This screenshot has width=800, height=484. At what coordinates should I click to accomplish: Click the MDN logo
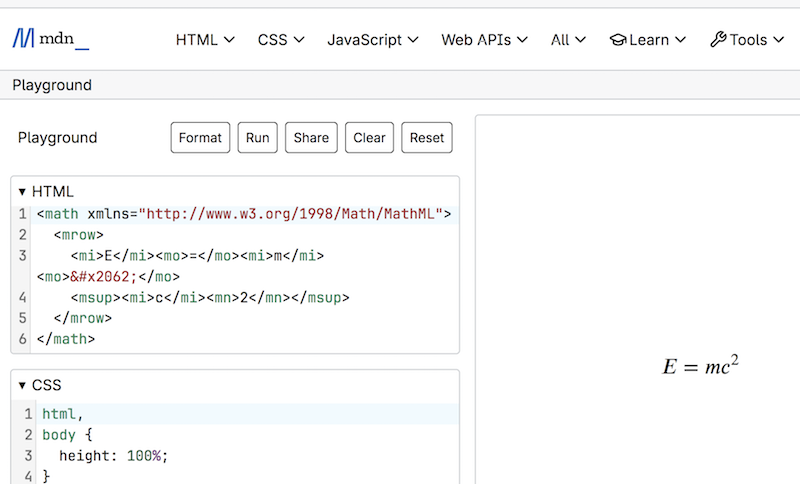tap(51, 39)
